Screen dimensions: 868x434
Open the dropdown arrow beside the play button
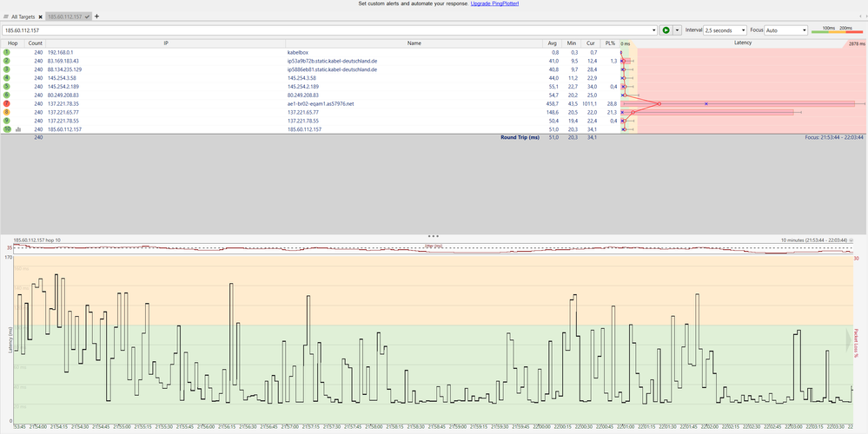pyautogui.click(x=677, y=30)
